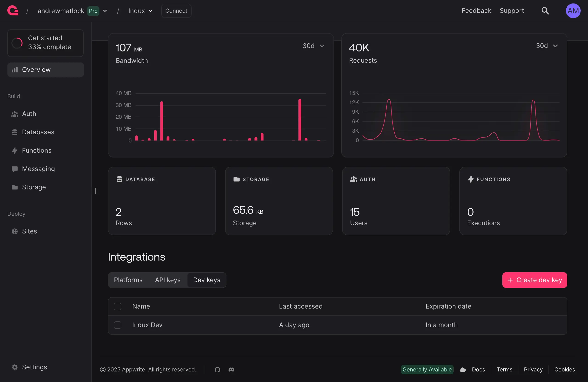Click the Last accessed column header

(x=301, y=306)
